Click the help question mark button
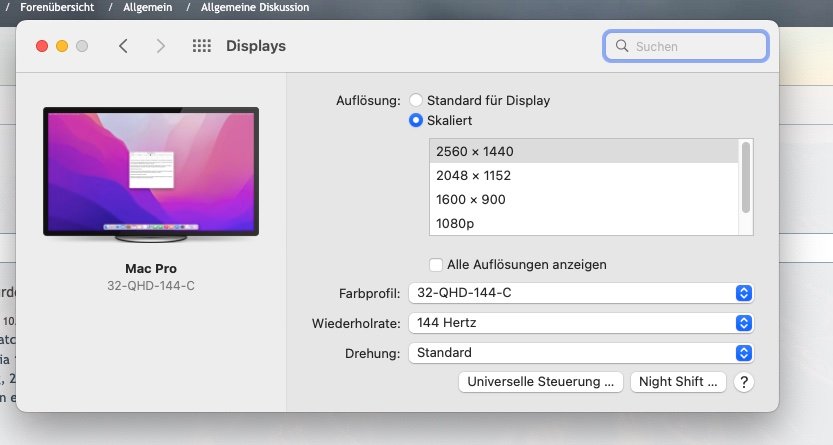Screen dimensions: 833x445 point(743,381)
